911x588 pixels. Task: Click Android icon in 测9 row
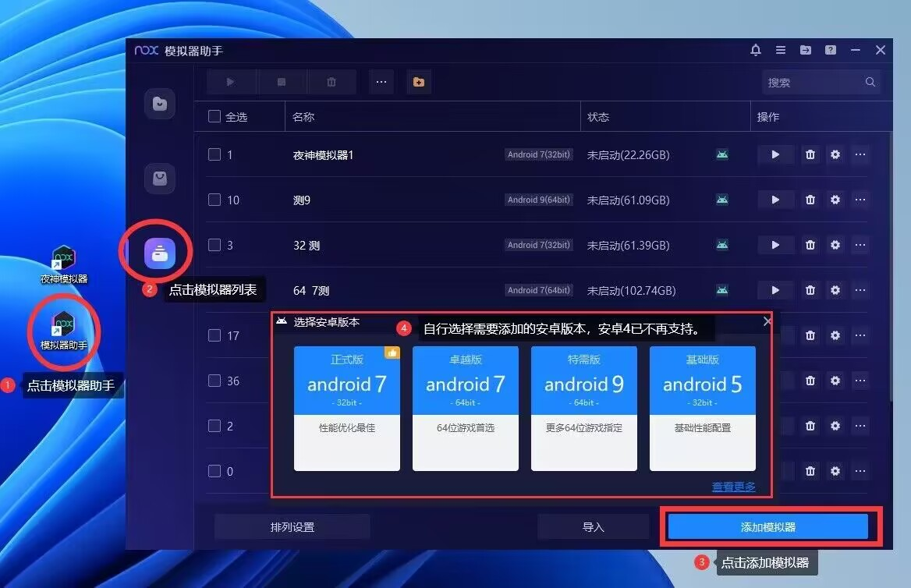[x=722, y=200]
